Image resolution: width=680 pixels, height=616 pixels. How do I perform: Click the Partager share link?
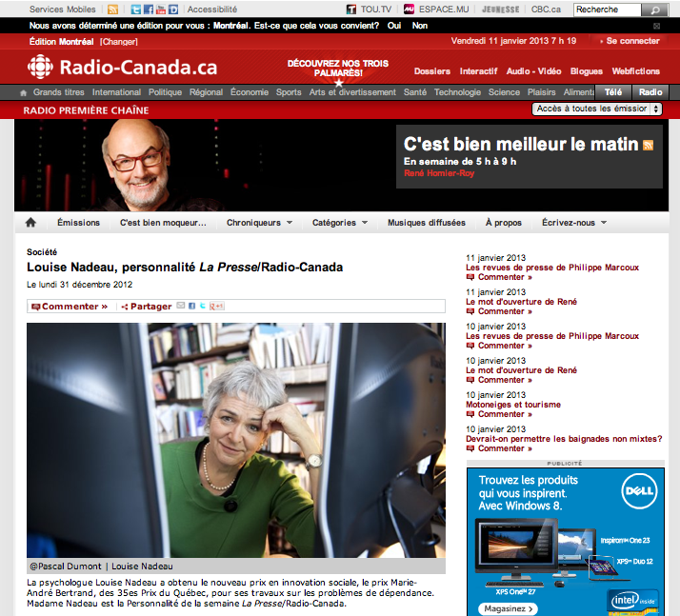pyautogui.click(x=147, y=307)
